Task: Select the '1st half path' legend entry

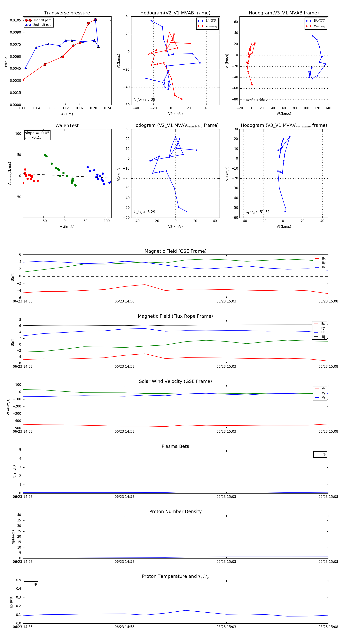Action: (39, 20)
